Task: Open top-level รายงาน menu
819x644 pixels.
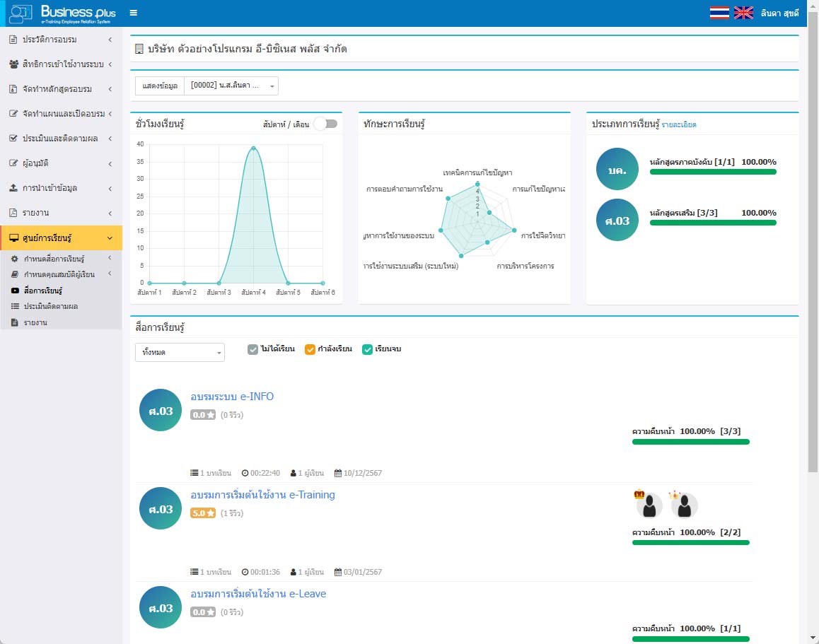Action: (62, 213)
